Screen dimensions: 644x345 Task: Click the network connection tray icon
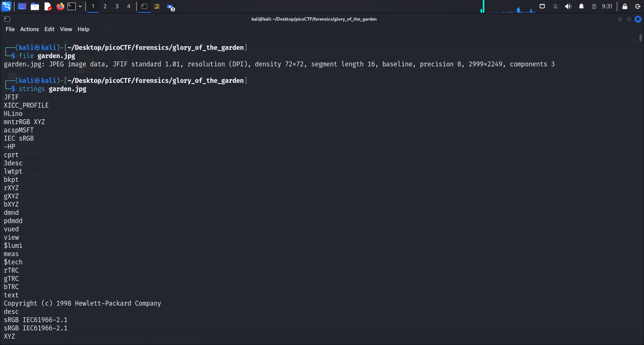[x=542, y=6]
